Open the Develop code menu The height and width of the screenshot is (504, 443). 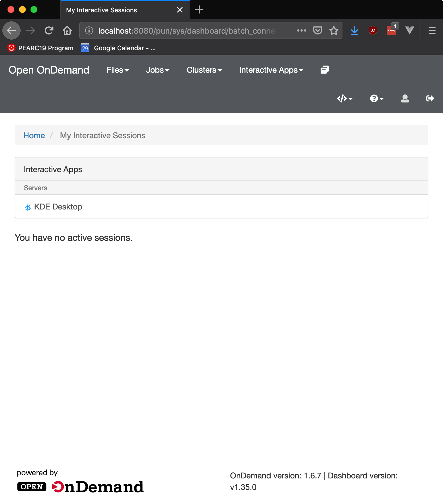(344, 99)
